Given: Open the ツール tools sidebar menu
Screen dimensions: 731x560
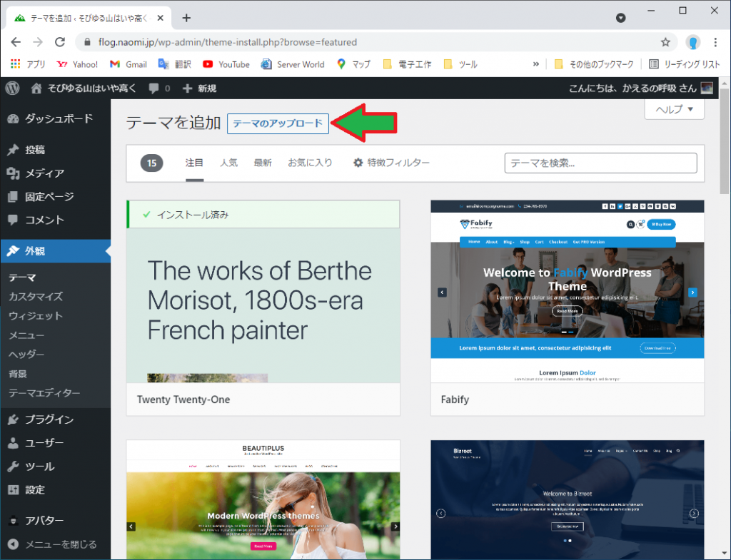Looking at the screenshot, I should 56,467.
